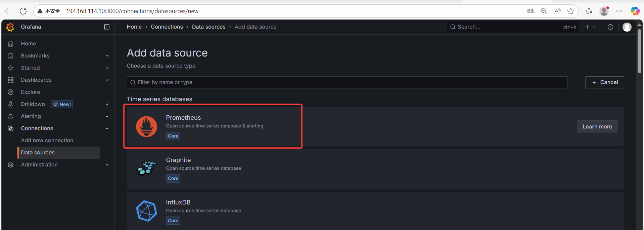The image size is (644, 230).
Task: Expand the Administration section chevron
Action: [107, 165]
